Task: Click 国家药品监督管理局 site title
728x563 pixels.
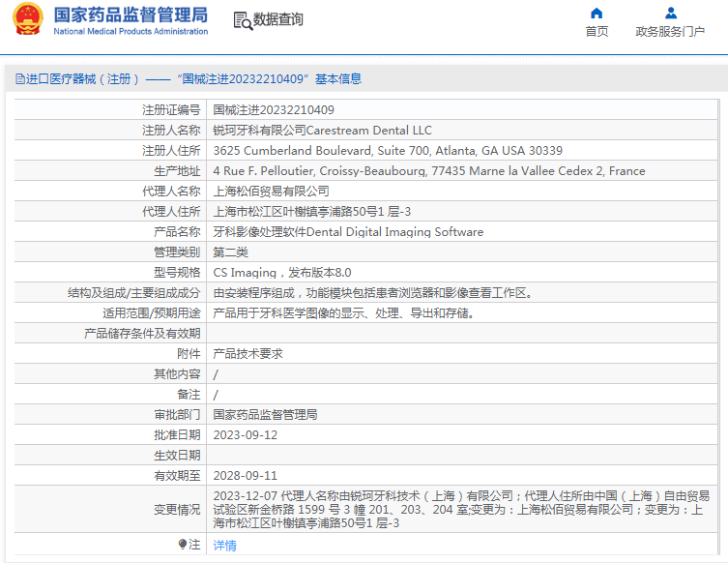Action: [131, 15]
